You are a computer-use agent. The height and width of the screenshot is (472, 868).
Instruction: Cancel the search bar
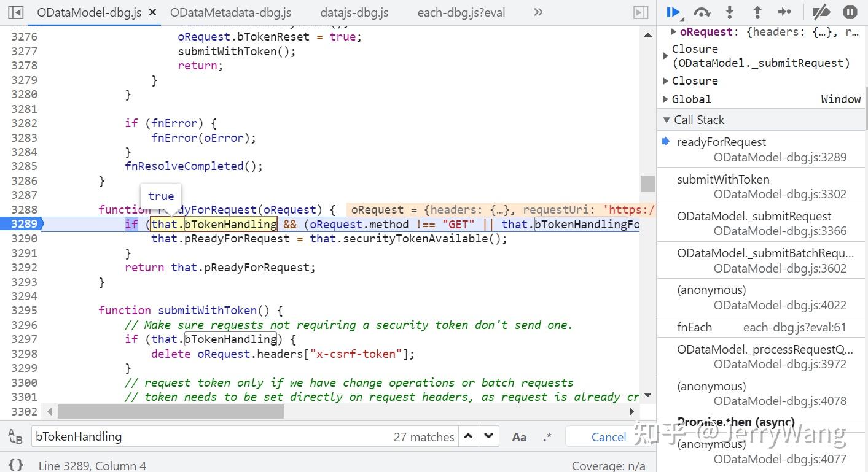[x=609, y=437]
